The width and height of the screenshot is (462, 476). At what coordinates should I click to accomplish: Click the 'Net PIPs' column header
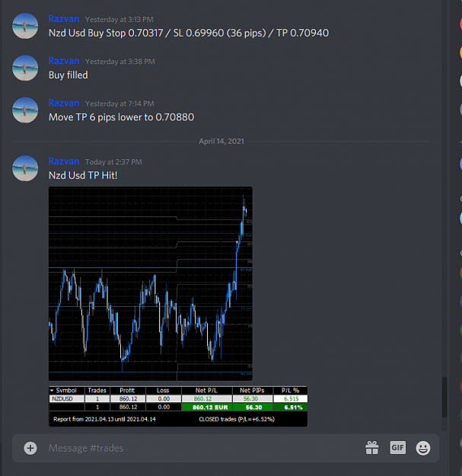point(253,391)
